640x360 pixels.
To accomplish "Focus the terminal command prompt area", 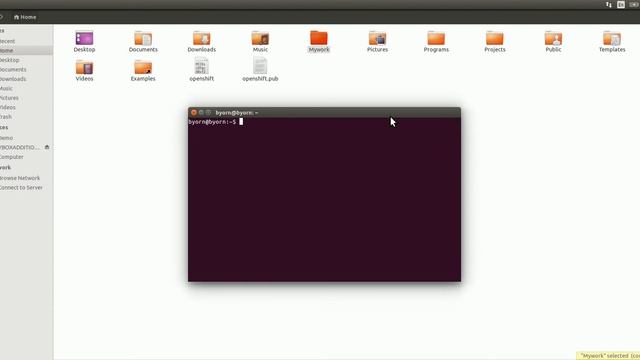I will click(324, 200).
